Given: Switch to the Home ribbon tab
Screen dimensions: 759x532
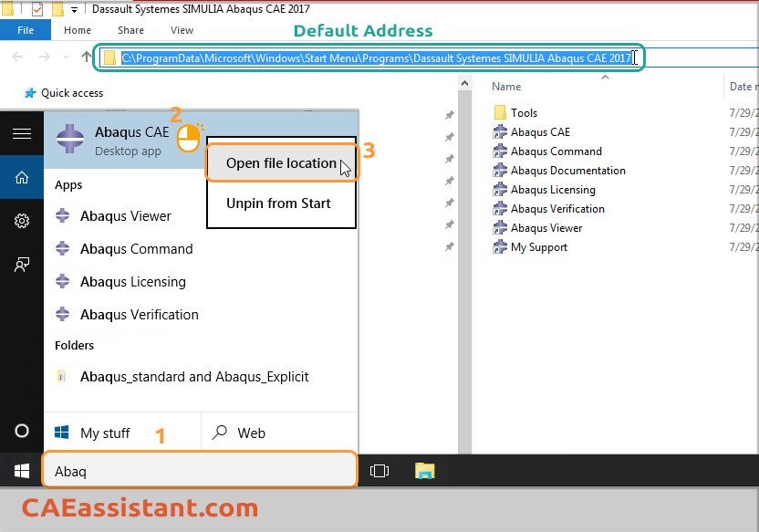Looking at the screenshot, I should point(78,30).
